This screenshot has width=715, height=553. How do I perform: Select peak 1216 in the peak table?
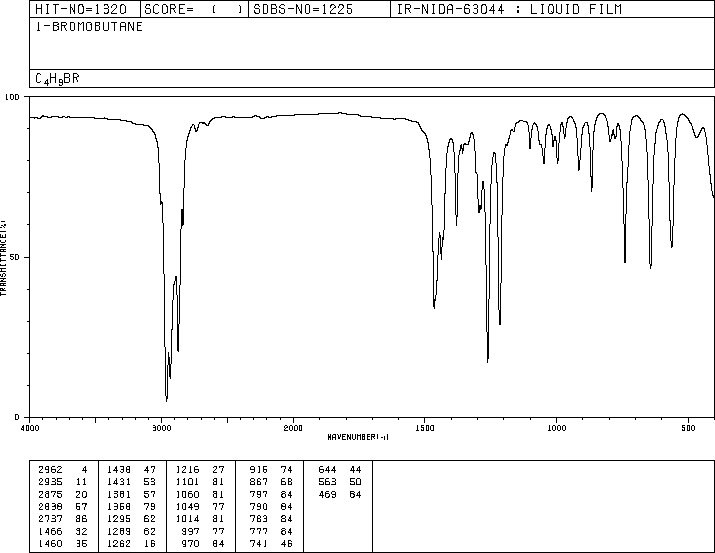coord(187,470)
